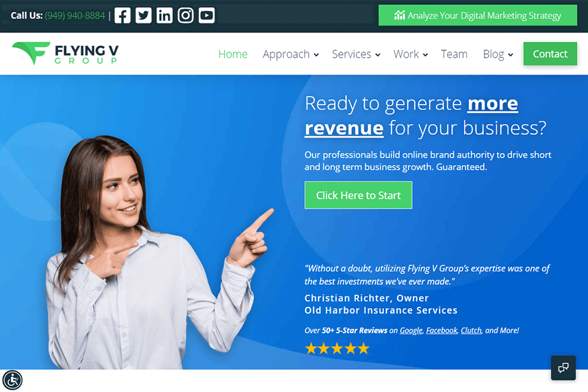Open the Team nav item
The width and height of the screenshot is (588, 392).
coord(454,54)
